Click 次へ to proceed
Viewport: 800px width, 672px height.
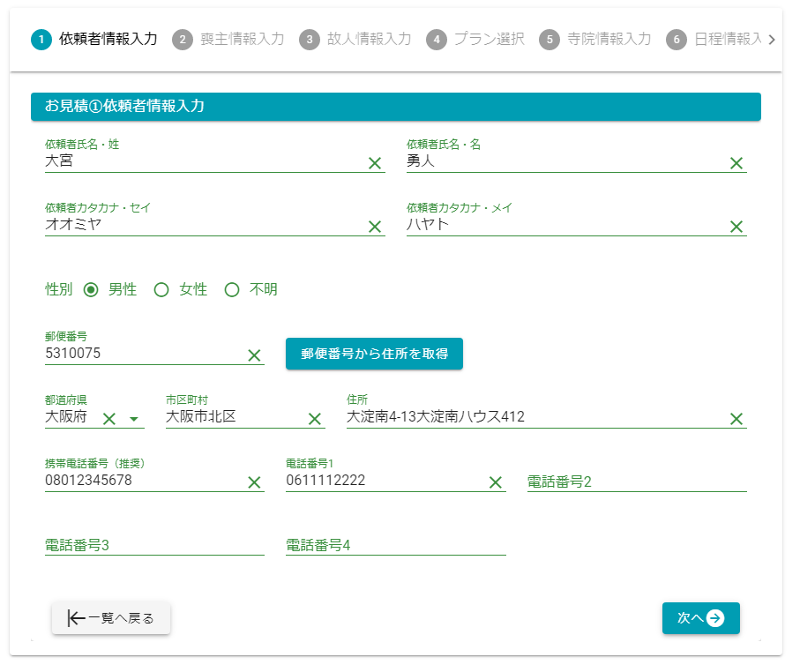coord(700,618)
